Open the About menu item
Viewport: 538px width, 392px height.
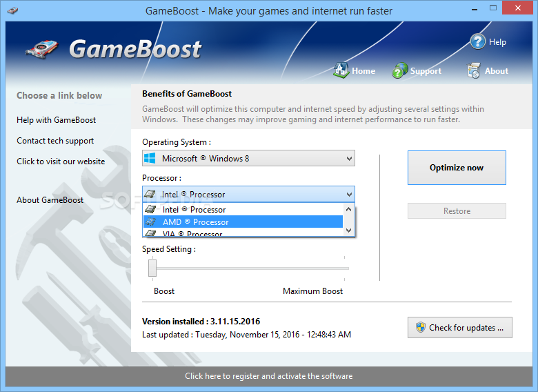tap(488, 70)
